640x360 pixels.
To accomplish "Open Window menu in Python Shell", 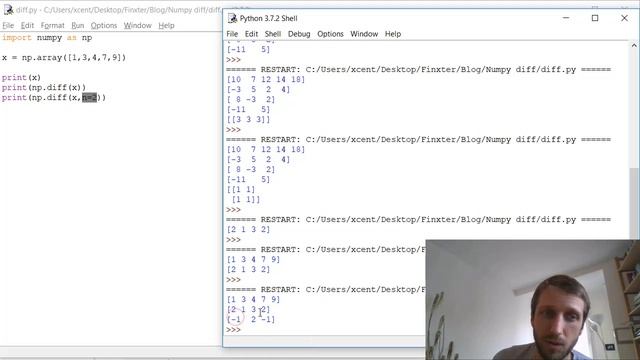I will (x=364, y=34).
